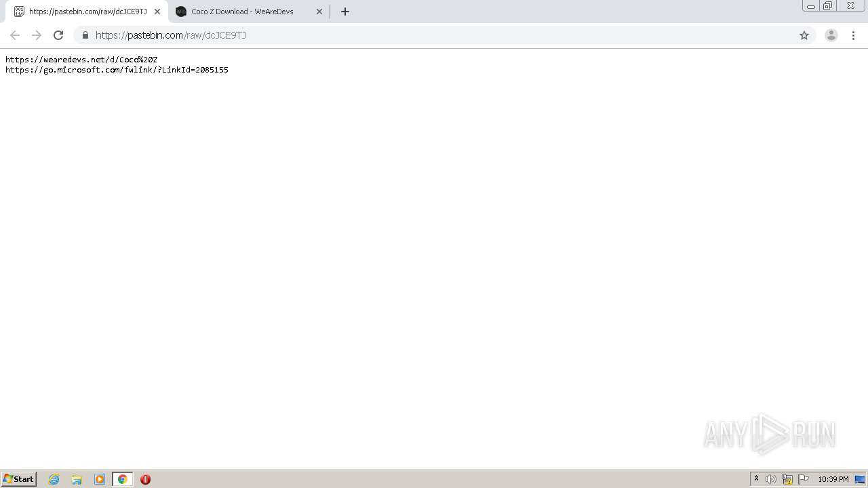Bookmark this page with the star
868x488 pixels.
(x=804, y=35)
